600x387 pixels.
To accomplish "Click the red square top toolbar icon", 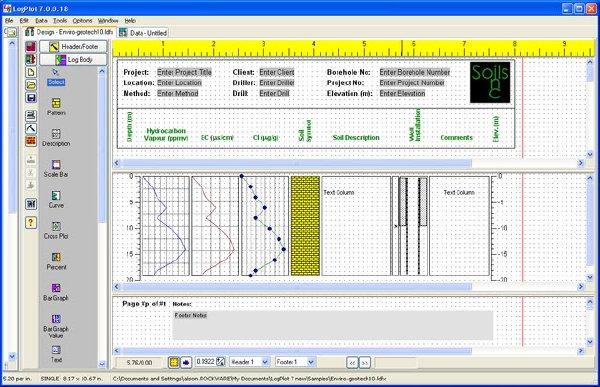I will [31, 46].
